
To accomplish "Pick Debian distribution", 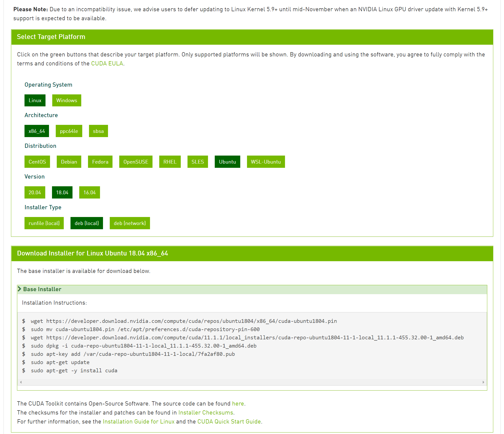I will pyautogui.click(x=69, y=162).
